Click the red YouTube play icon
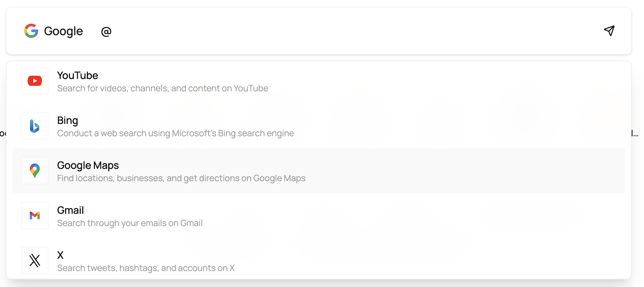The width and height of the screenshot is (644, 287). (x=35, y=81)
